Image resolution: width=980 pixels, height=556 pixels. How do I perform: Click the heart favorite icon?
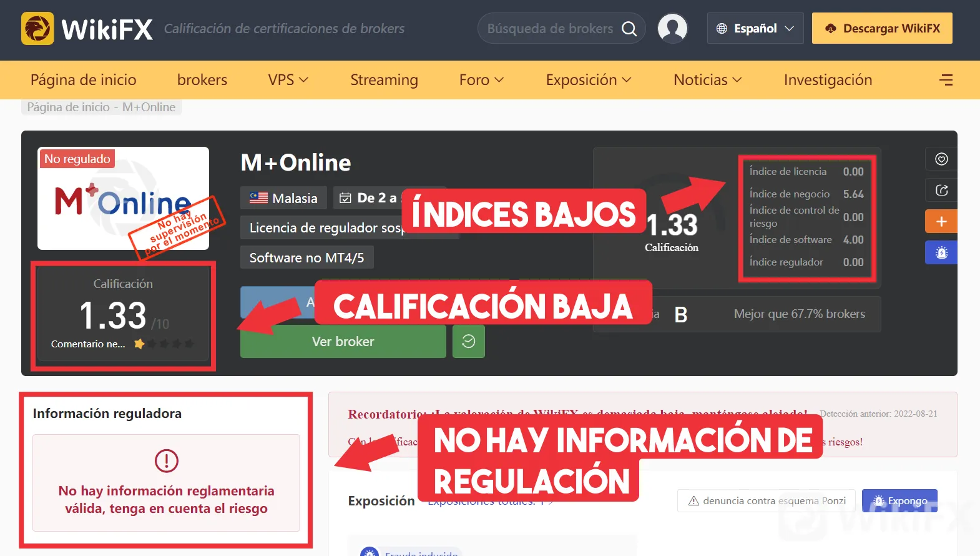coord(941,159)
